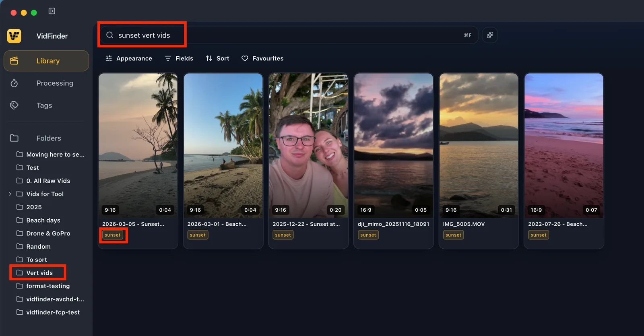Click the AI sparkle search icon

[x=490, y=35]
